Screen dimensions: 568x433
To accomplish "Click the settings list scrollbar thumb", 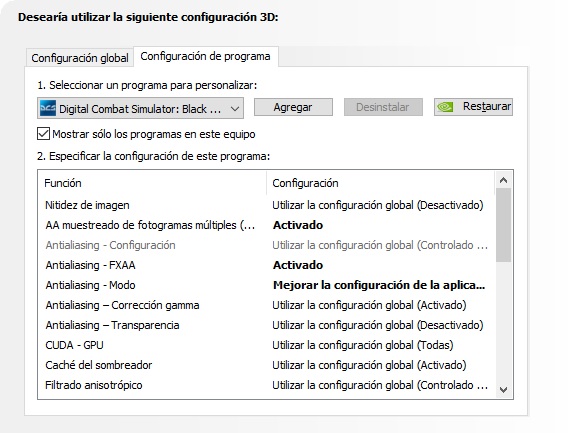I will [503, 225].
